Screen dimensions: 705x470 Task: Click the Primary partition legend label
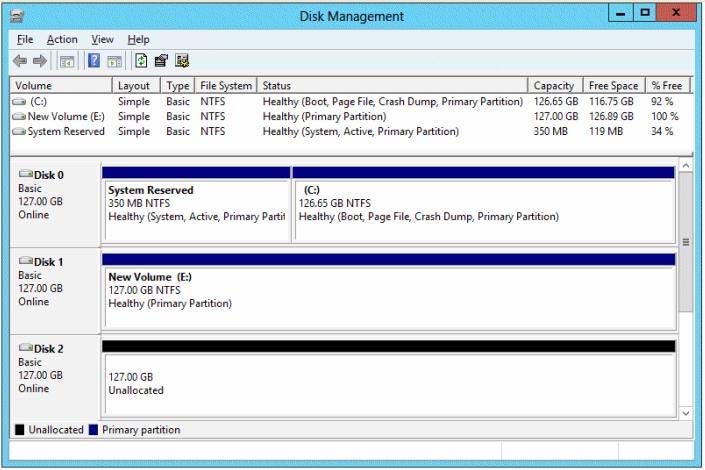pyautogui.click(x=141, y=430)
